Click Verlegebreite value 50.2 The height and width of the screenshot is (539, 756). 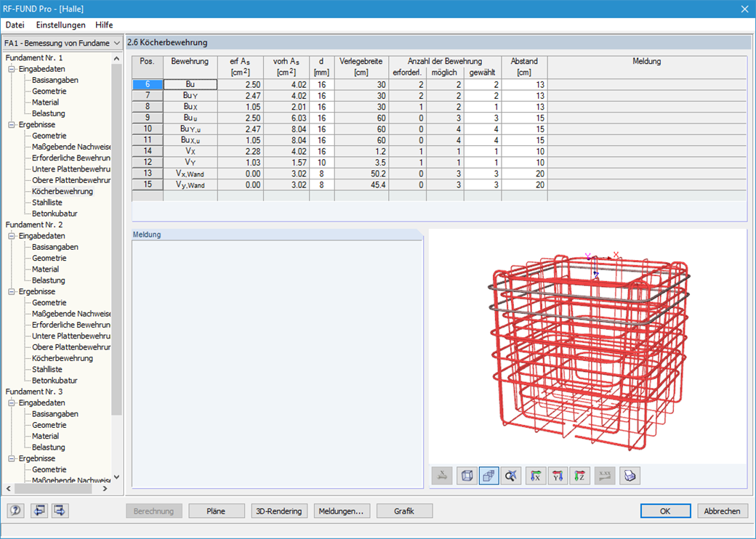click(x=361, y=174)
